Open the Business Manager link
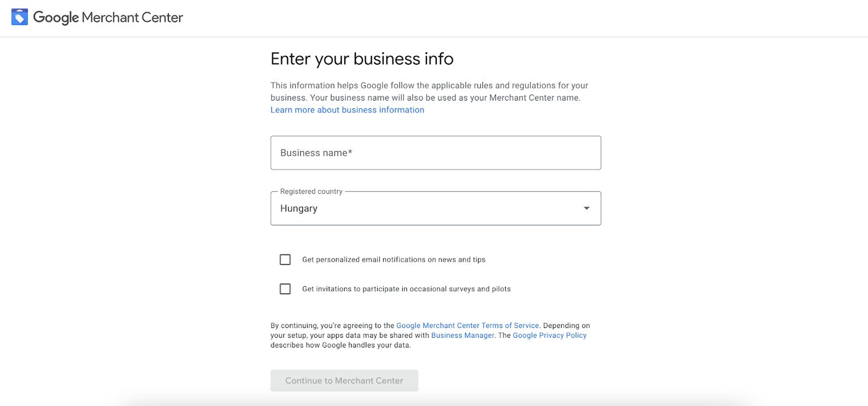Viewport: 868px width, 406px height. pos(463,335)
